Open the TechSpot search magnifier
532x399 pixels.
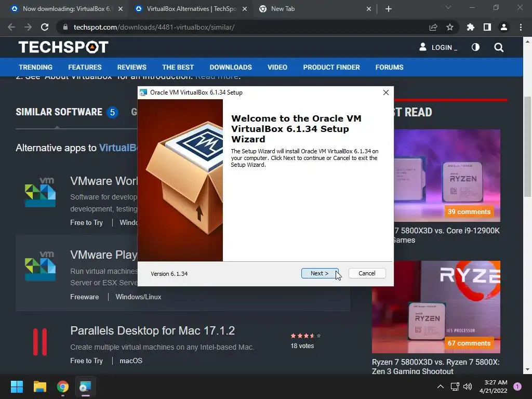(x=498, y=47)
